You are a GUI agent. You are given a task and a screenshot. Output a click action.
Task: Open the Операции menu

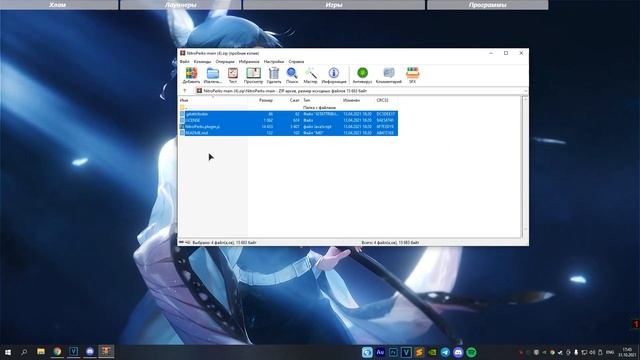[225, 62]
